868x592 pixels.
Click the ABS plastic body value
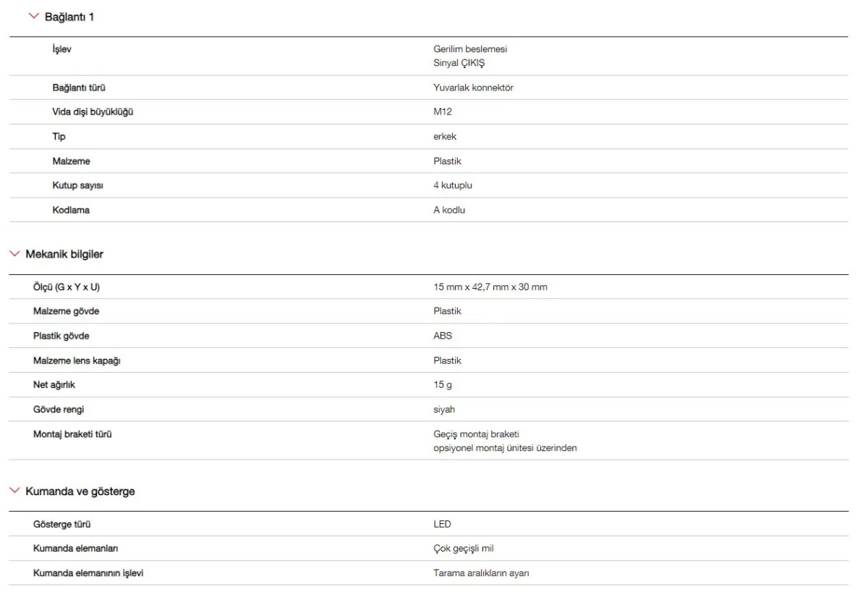pyautogui.click(x=433, y=336)
